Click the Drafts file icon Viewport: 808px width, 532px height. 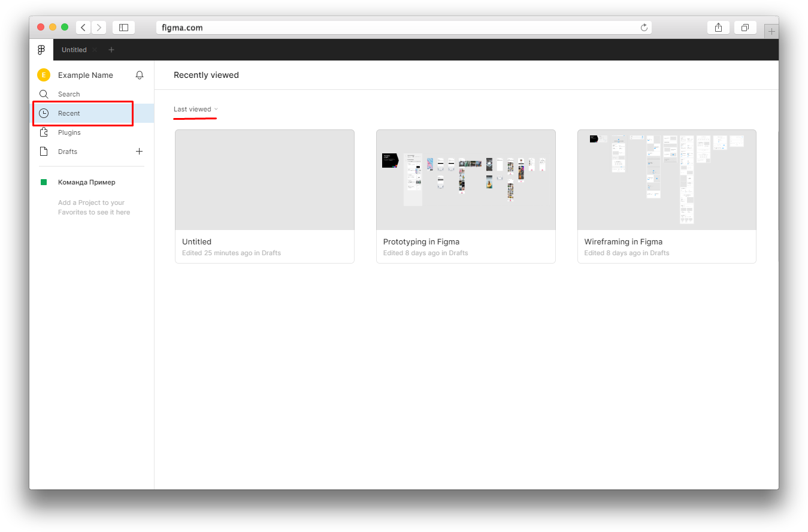(44, 152)
